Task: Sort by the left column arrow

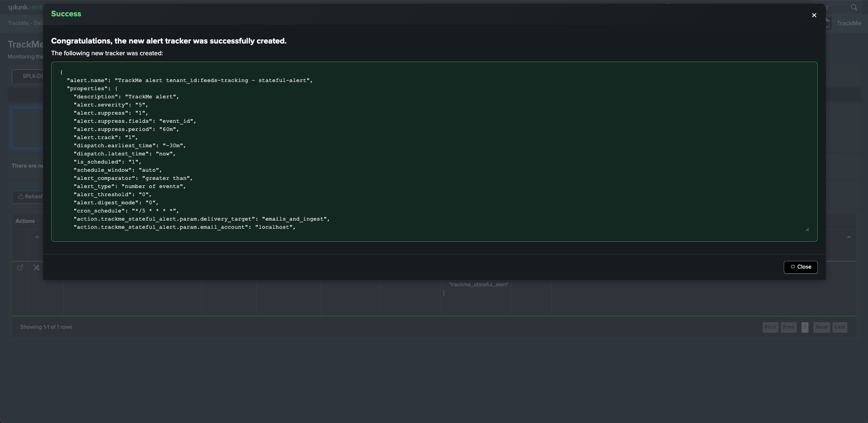Action: [x=37, y=237]
